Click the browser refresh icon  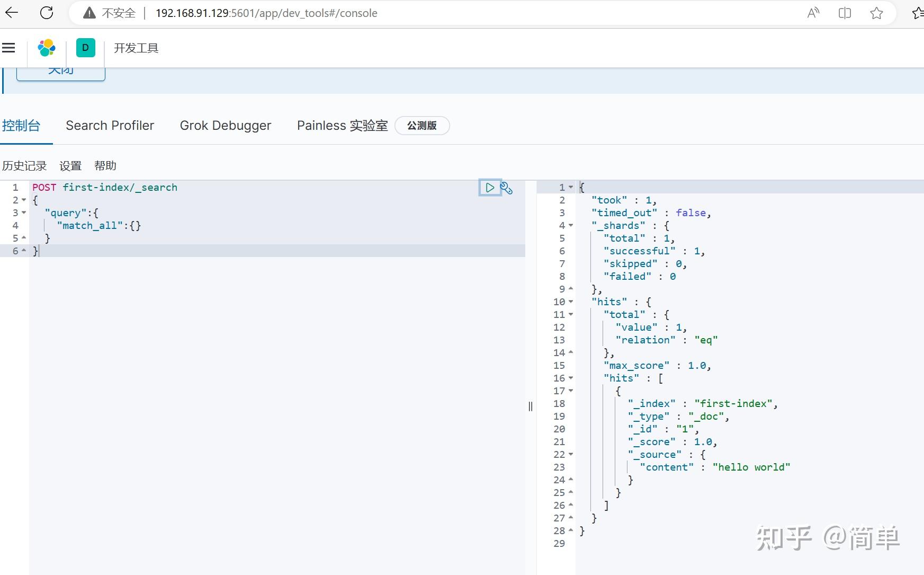[47, 13]
